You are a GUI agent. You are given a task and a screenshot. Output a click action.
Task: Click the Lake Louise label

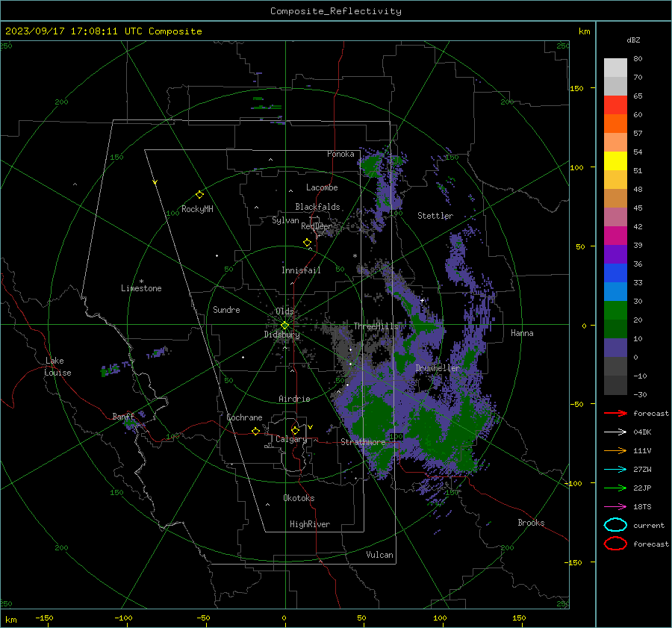(57, 367)
